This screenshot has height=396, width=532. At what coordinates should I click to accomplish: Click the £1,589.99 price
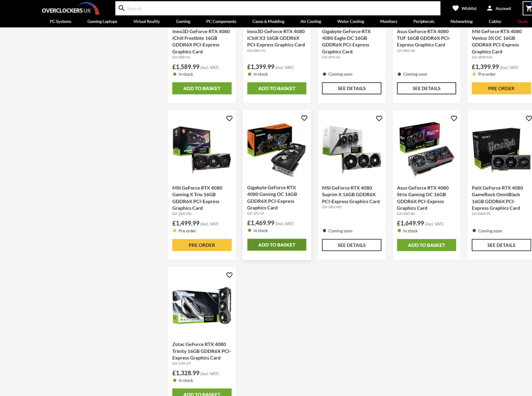(186, 67)
